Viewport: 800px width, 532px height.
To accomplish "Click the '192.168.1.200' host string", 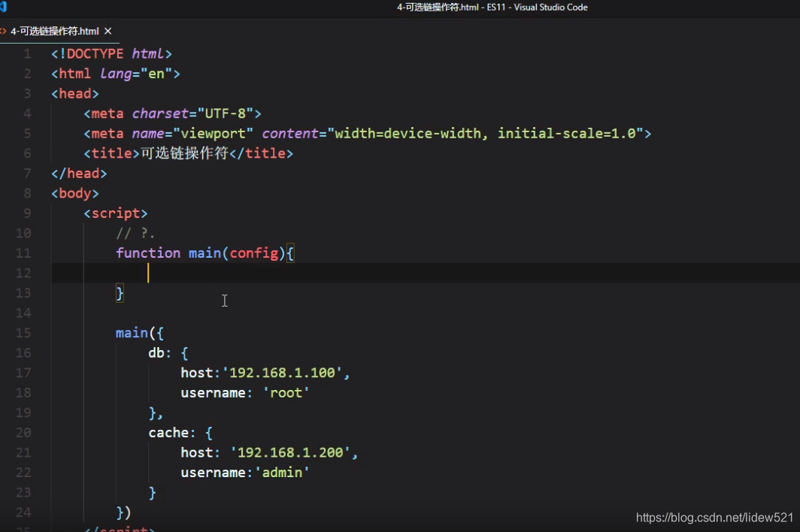I will (x=290, y=452).
